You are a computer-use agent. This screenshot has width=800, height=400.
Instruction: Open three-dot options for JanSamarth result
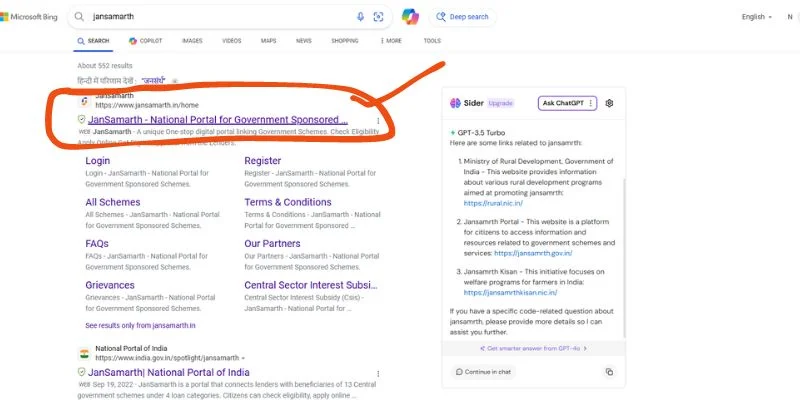tap(377, 120)
